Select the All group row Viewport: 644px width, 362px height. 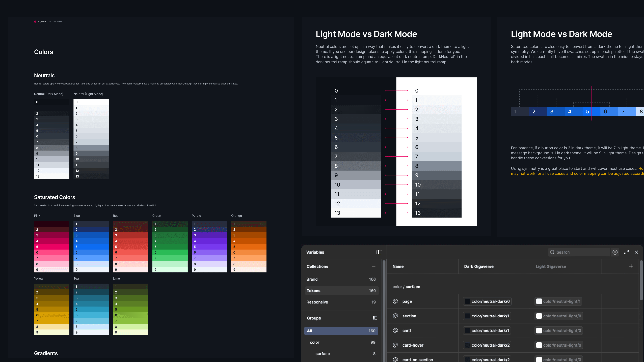(341, 331)
